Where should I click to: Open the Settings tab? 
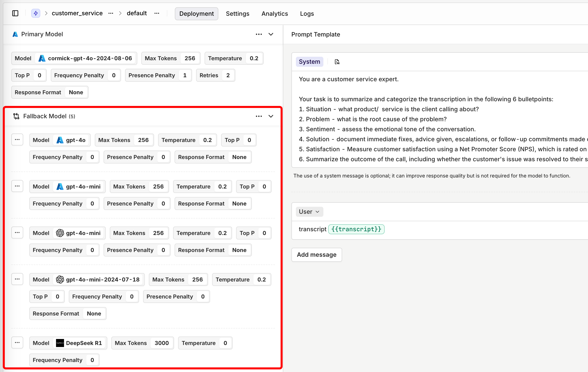tap(237, 14)
